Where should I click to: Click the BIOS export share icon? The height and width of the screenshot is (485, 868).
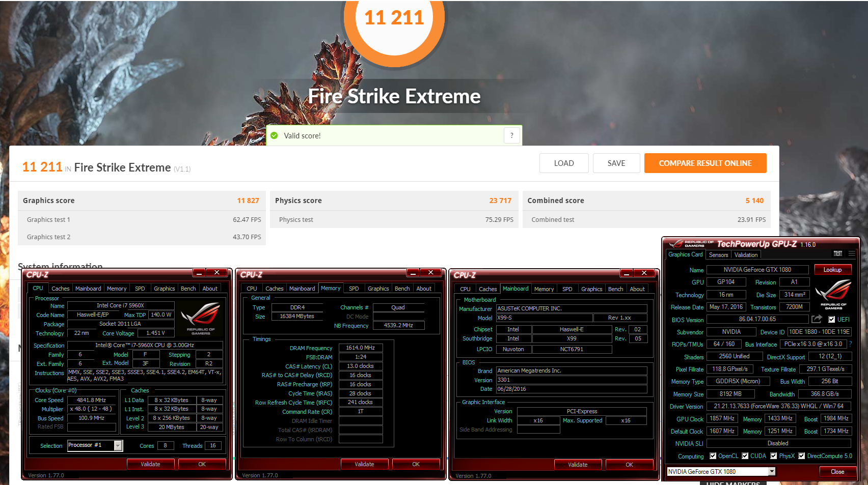tap(817, 319)
